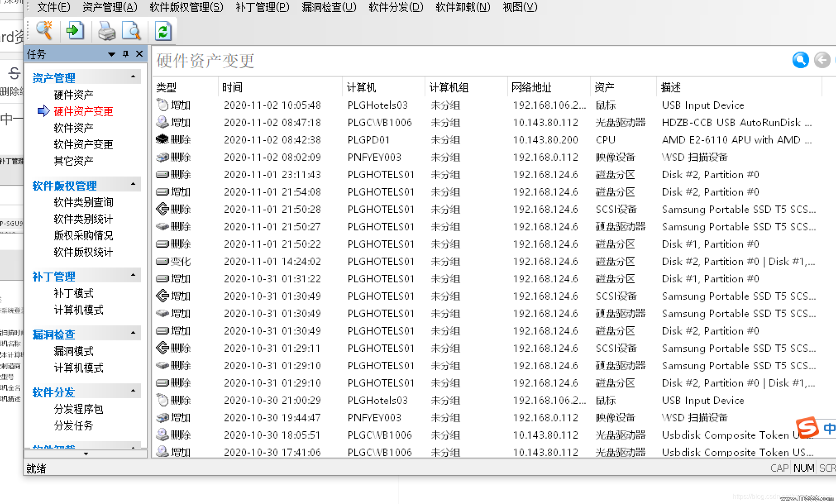Image resolution: width=836 pixels, height=504 pixels.
Task: Click SCSI icon in row 2020-11-01 21:50:28
Action: coord(162,209)
